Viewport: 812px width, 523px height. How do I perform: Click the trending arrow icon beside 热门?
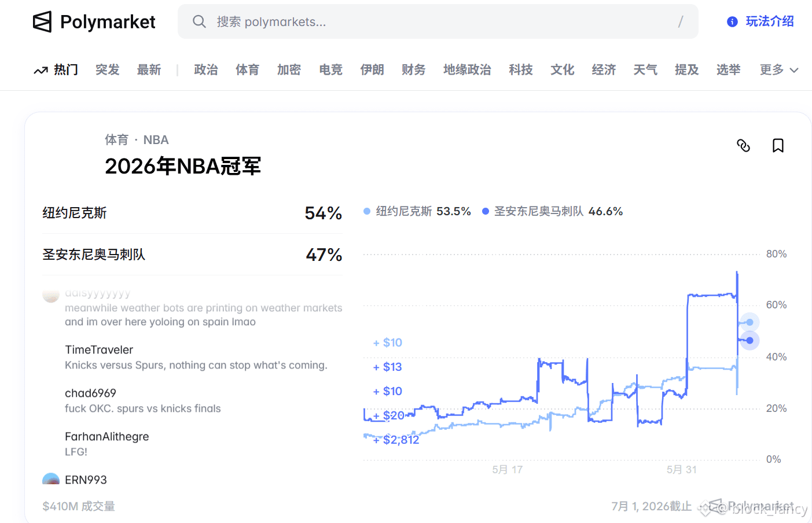click(41, 71)
